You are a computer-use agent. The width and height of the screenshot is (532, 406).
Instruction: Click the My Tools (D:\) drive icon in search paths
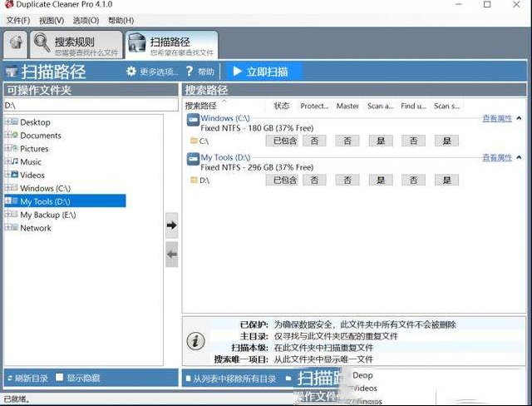pos(193,160)
